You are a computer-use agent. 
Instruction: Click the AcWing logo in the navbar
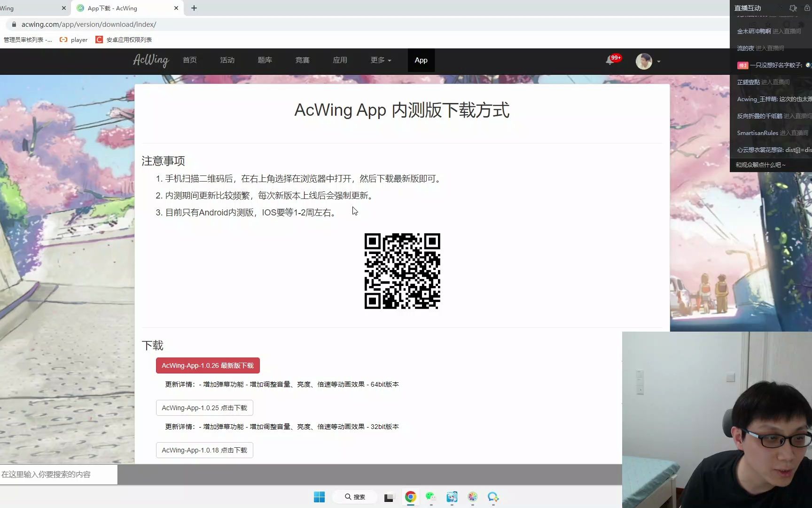[151, 60]
